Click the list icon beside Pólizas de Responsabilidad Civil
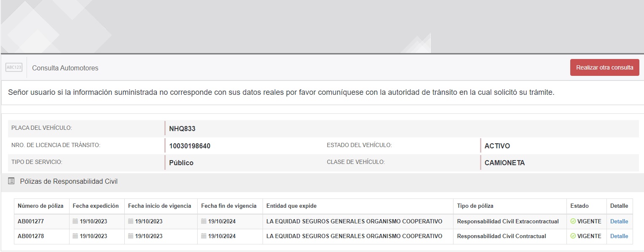This screenshot has width=644, height=252. click(11, 182)
